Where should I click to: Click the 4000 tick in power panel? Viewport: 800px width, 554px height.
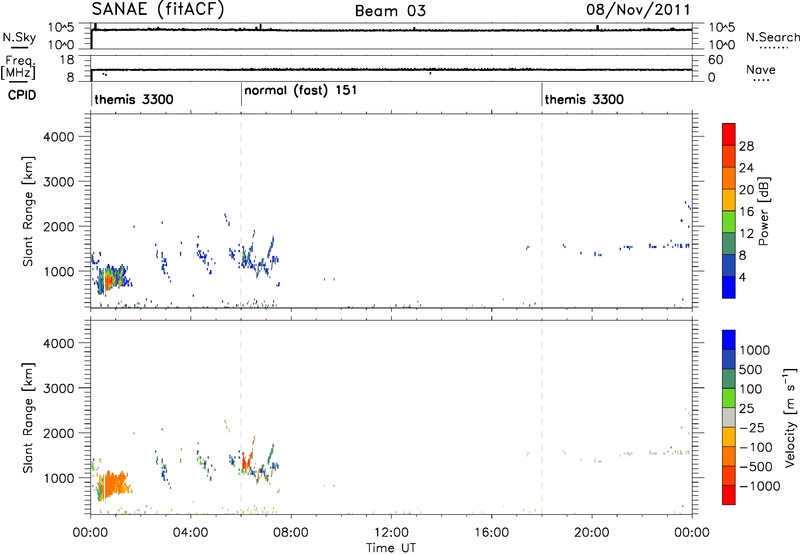[x=59, y=137]
